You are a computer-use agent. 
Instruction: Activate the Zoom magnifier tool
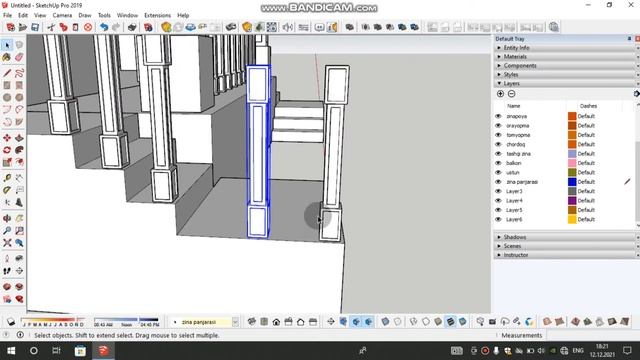pos(7,231)
